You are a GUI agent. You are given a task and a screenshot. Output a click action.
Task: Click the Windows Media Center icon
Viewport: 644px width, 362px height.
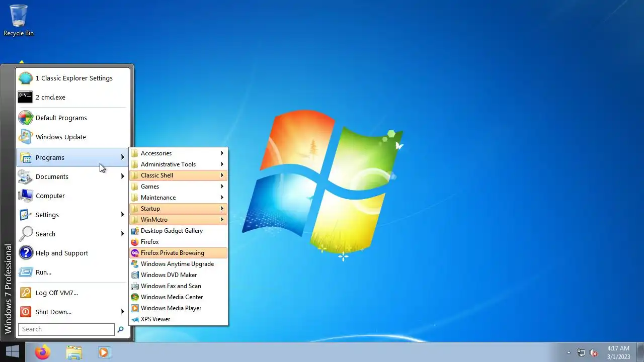tap(134, 297)
